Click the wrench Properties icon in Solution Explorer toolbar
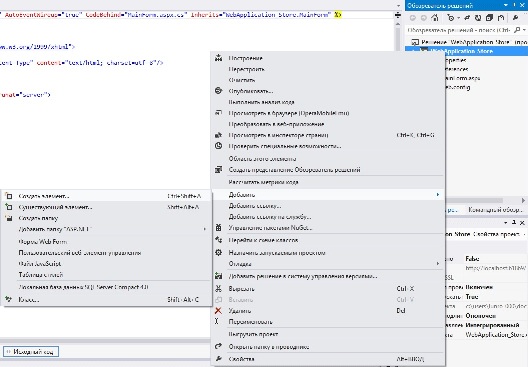 (515, 18)
